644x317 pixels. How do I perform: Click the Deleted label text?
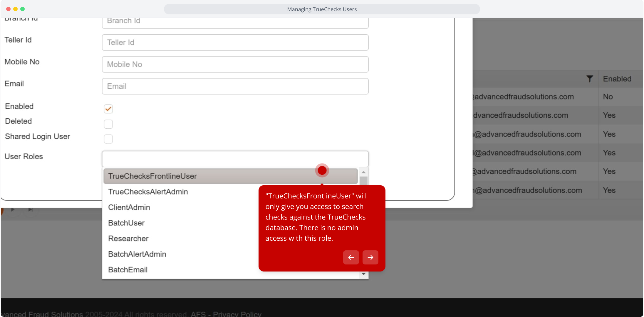[x=18, y=121]
